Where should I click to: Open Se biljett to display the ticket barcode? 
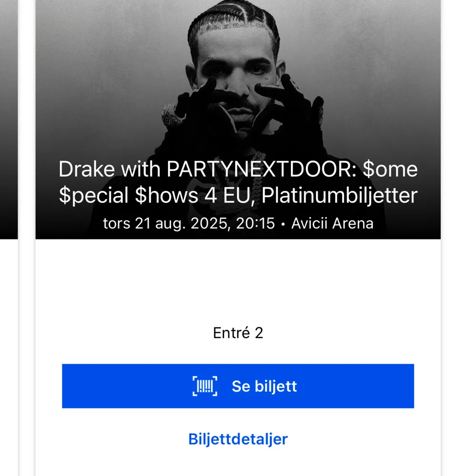(x=238, y=386)
